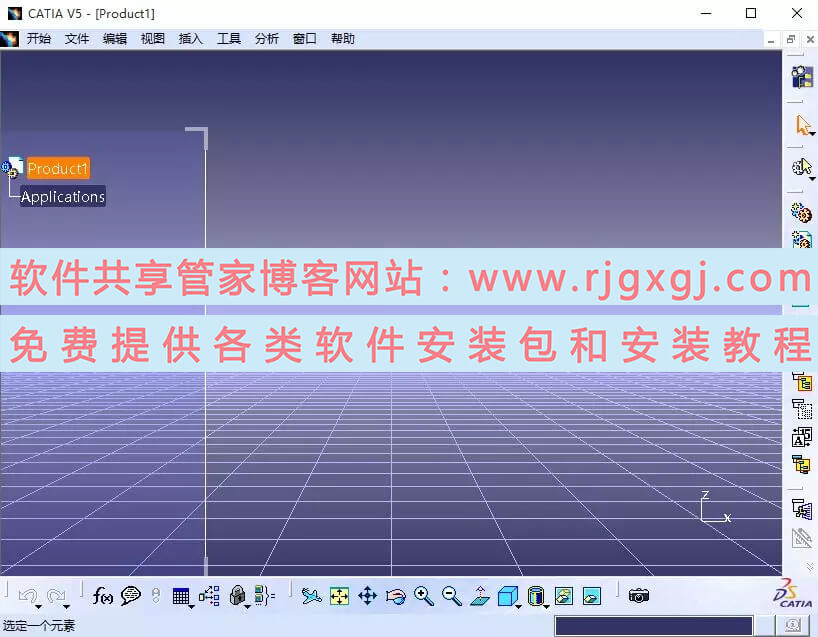Click the XZ axis compass in viewport

pyautogui.click(x=716, y=507)
